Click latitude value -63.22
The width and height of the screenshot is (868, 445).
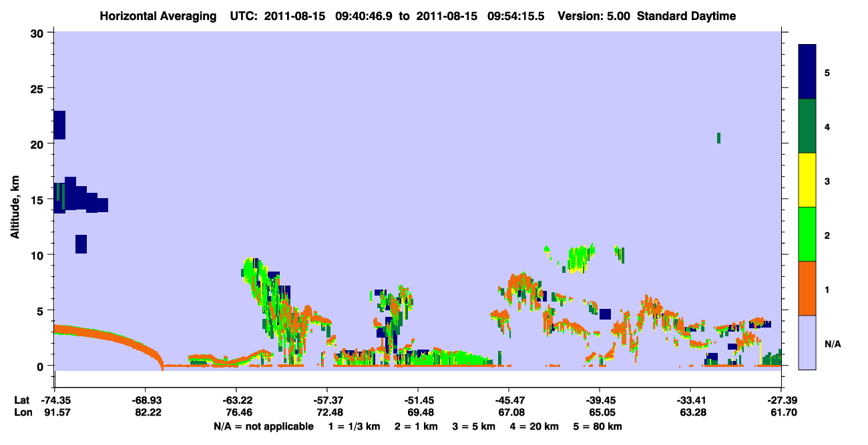[x=236, y=400]
